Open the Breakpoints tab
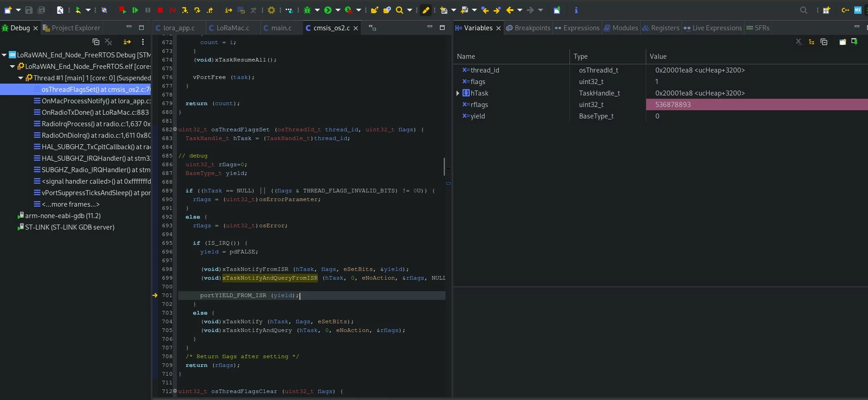The height and width of the screenshot is (400, 868). pos(528,28)
